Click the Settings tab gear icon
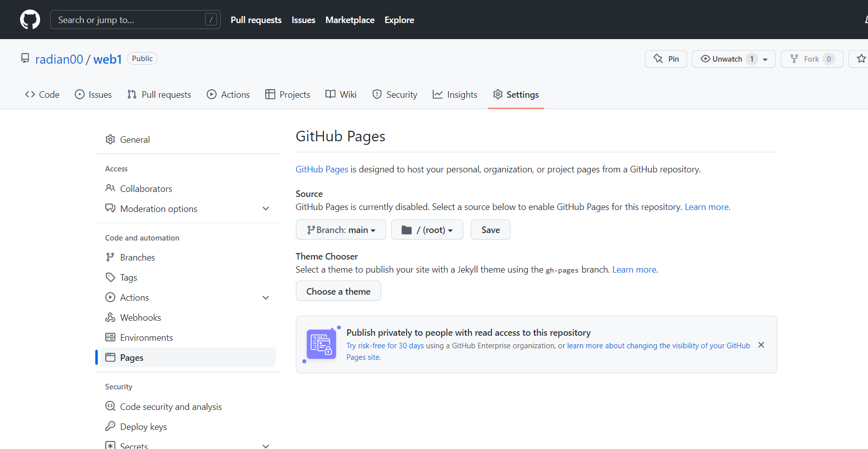This screenshot has height=449, width=868. pyautogui.click(x=497, y=94)
